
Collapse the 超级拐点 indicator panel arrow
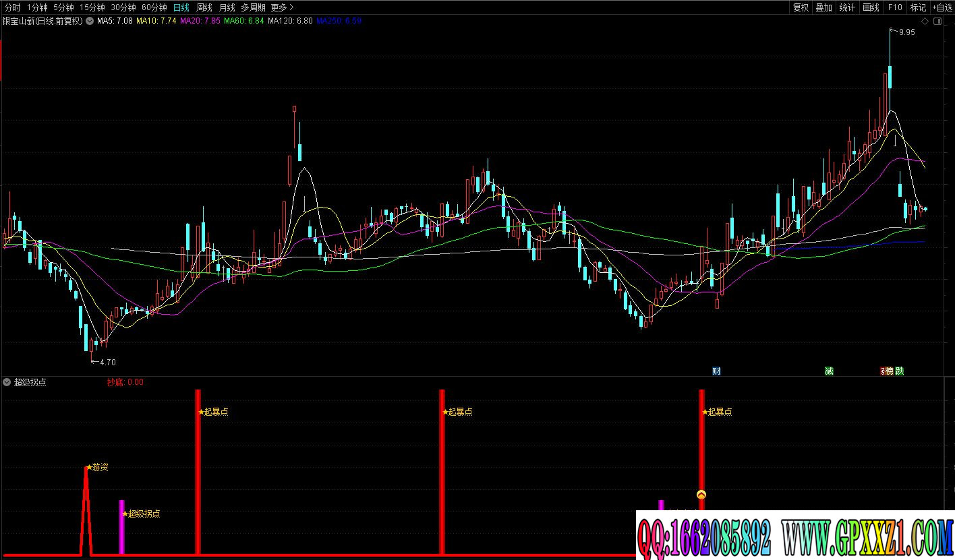(7, 382)
